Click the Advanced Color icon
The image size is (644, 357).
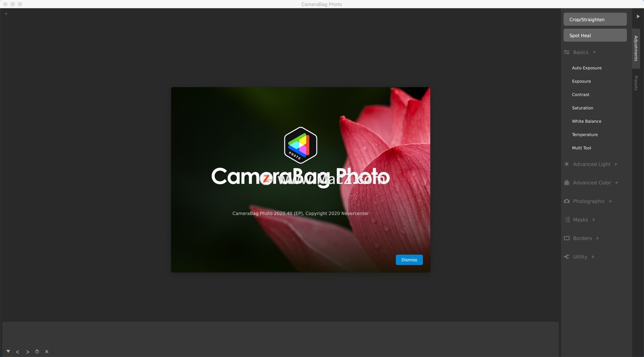click(567, 183)
